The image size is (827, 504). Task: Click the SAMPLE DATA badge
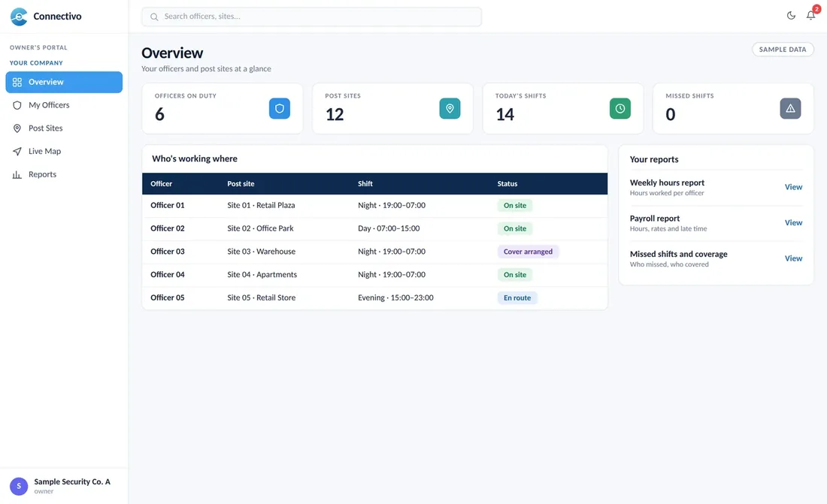783,50
